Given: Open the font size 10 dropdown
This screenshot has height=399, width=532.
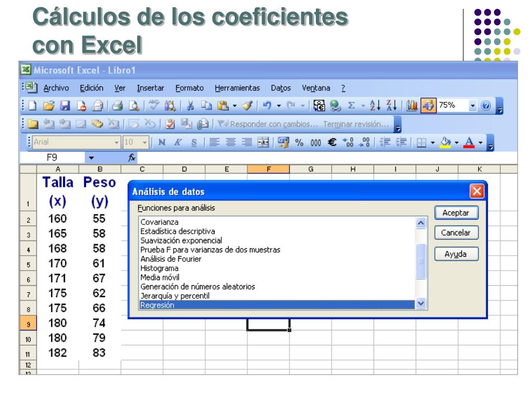Looking at the screenshot, I should (x=144, y=142).
